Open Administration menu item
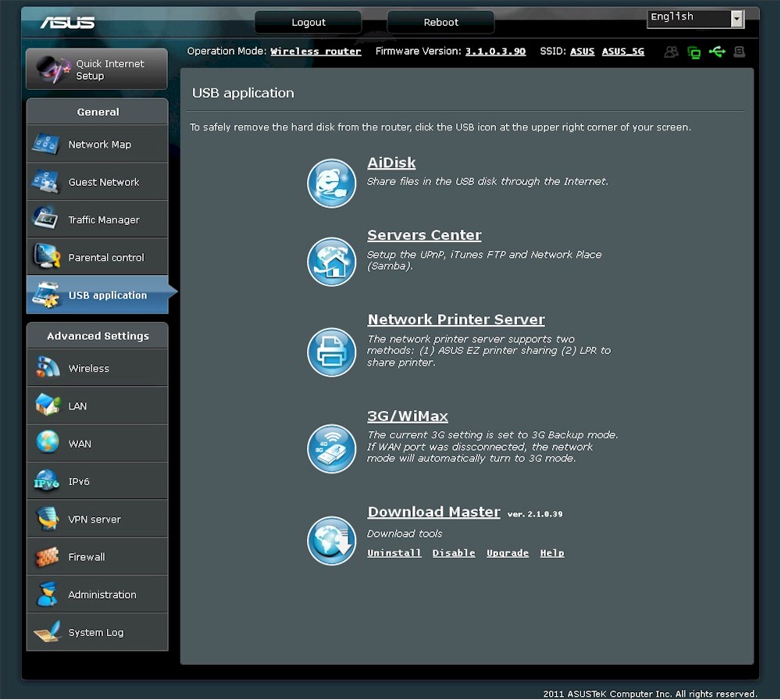The image size is (781, 700). click(97, 595)
